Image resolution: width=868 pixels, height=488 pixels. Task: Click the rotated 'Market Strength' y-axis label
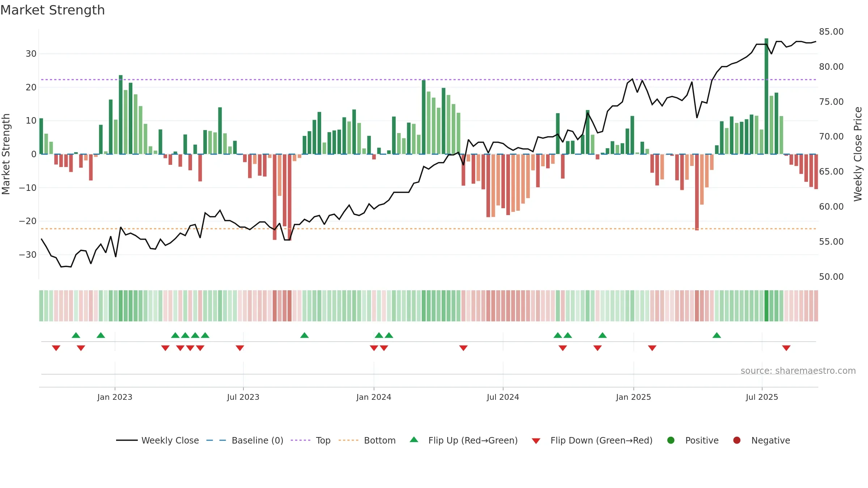[x=6, y=154]
